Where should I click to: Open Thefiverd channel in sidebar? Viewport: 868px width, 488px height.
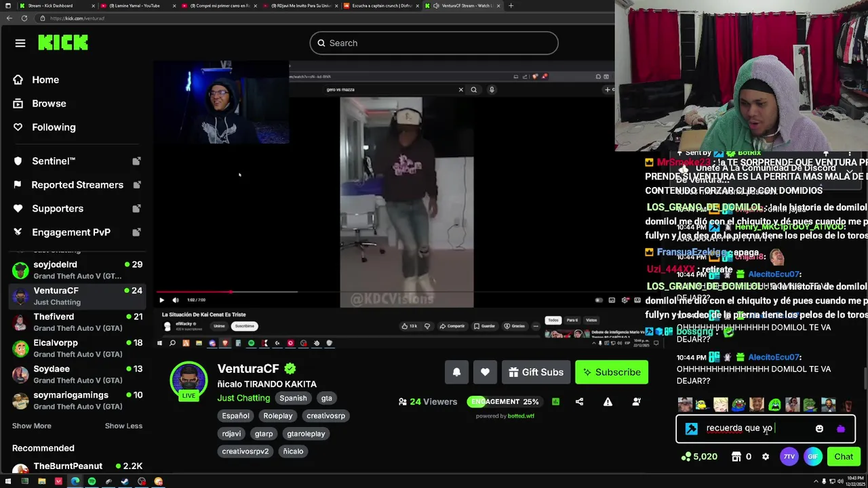click(77, 322)
